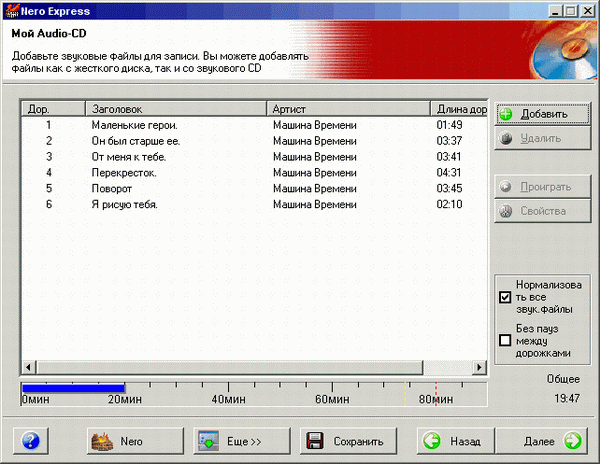Click the Проиграть button

click(543, 187)
